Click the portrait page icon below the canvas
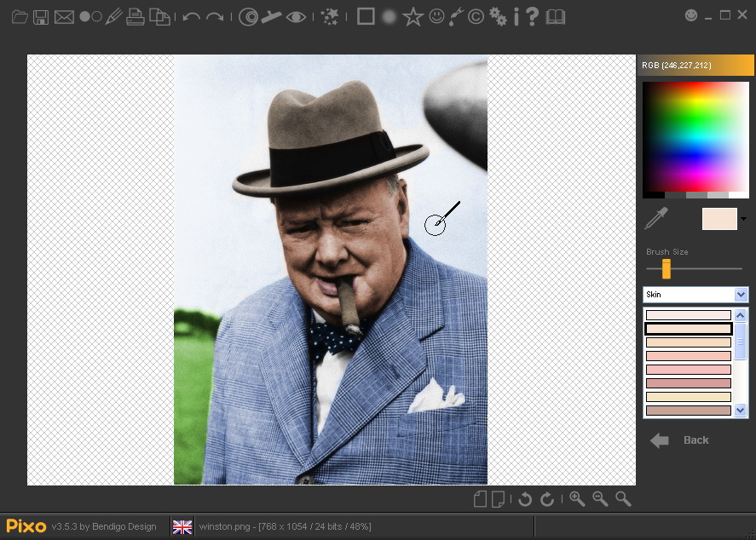The height and width of the screenshot is (540, 756). coord(480,499)
